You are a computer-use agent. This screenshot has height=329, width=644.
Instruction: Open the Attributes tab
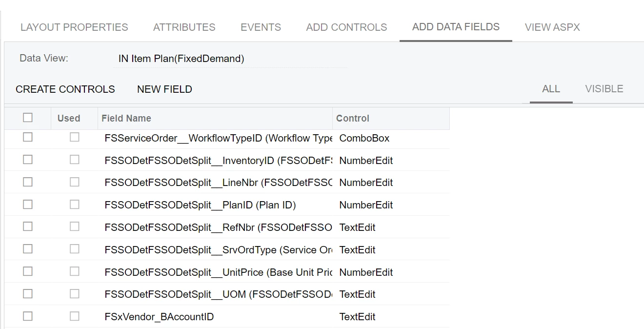184,27
